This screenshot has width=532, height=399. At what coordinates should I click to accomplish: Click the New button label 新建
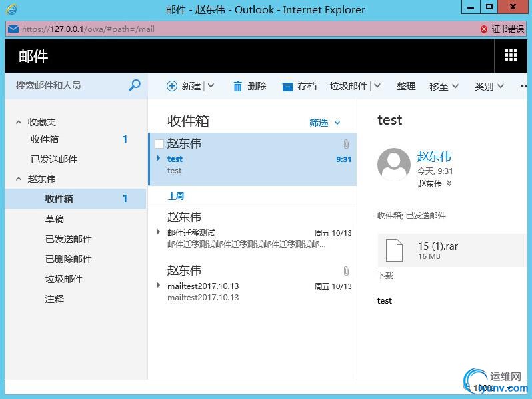coord(191,86)
